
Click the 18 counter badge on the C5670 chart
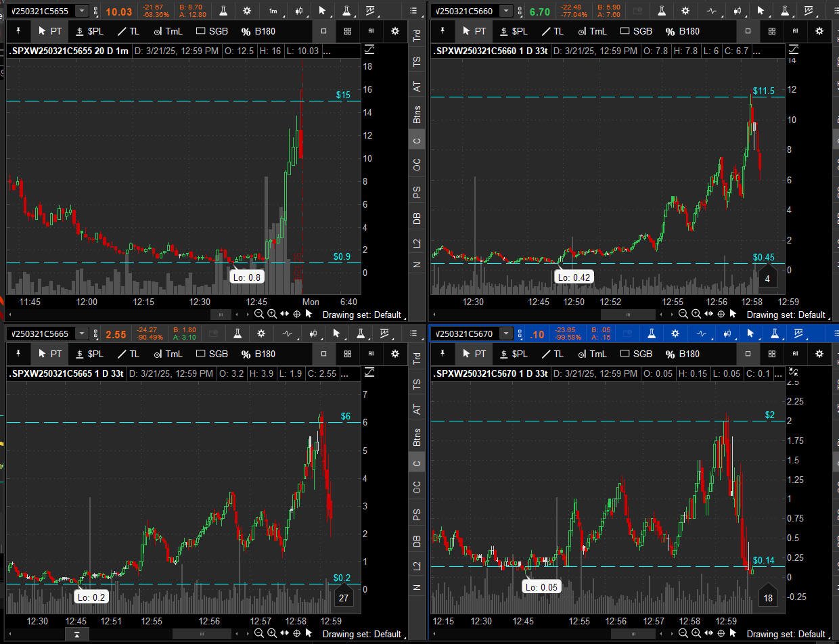coord(768,597)
